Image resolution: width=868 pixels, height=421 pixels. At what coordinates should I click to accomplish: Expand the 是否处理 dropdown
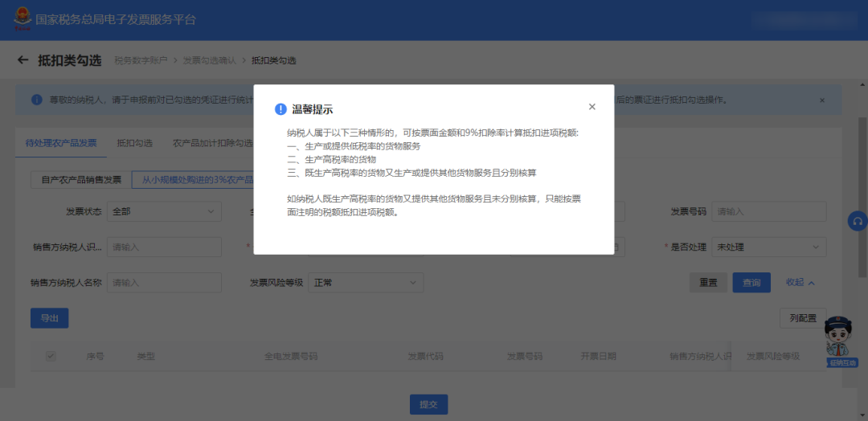(x=769, y=247)
